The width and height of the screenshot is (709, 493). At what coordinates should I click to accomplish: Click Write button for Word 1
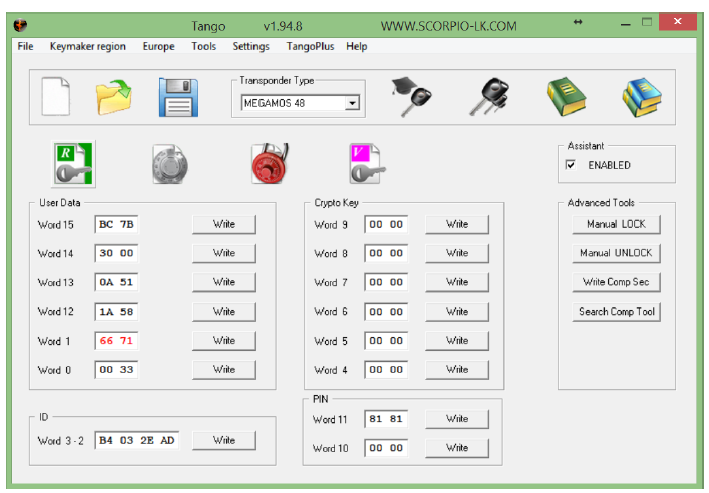click(x=224, y=341)
